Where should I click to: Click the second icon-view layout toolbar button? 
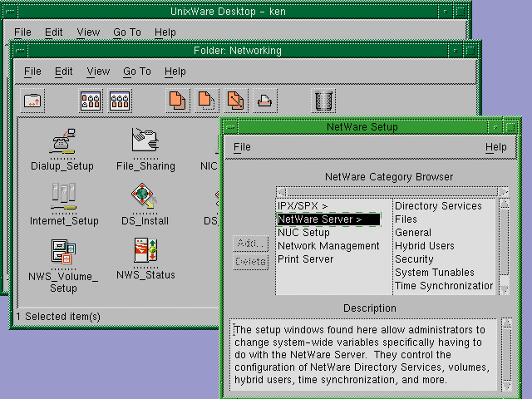(x=120, y=101)
